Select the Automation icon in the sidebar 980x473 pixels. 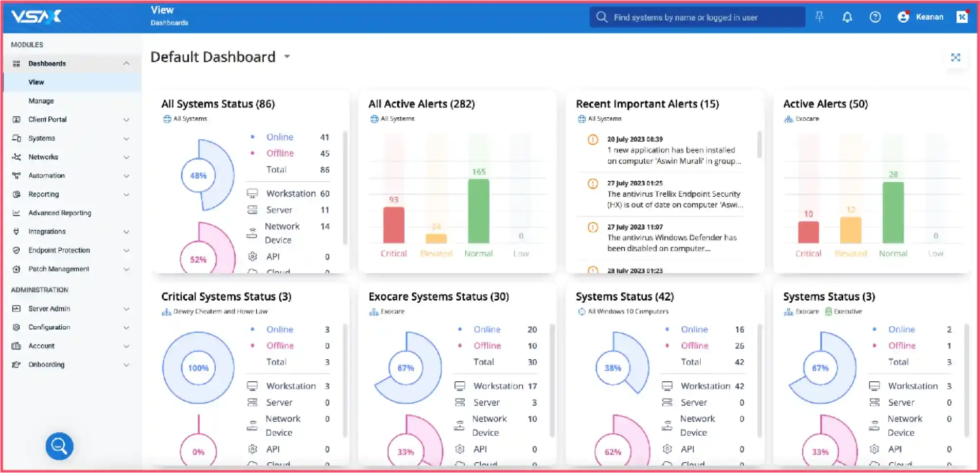coord(17,175)
